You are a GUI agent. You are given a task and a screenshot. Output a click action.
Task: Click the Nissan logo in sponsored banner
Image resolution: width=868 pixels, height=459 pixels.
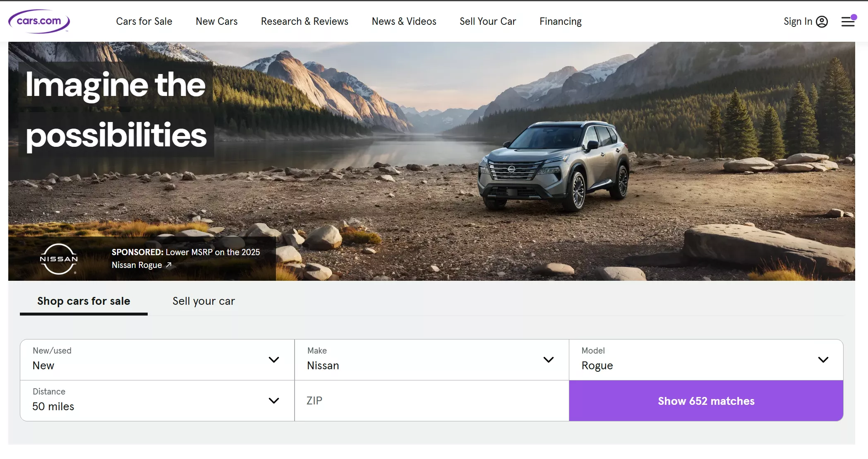coord(58,259)
